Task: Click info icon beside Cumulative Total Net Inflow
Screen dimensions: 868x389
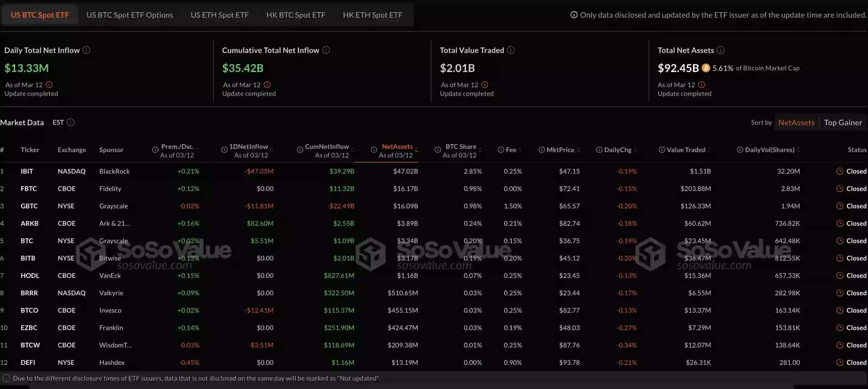Action: click(326, 50)
